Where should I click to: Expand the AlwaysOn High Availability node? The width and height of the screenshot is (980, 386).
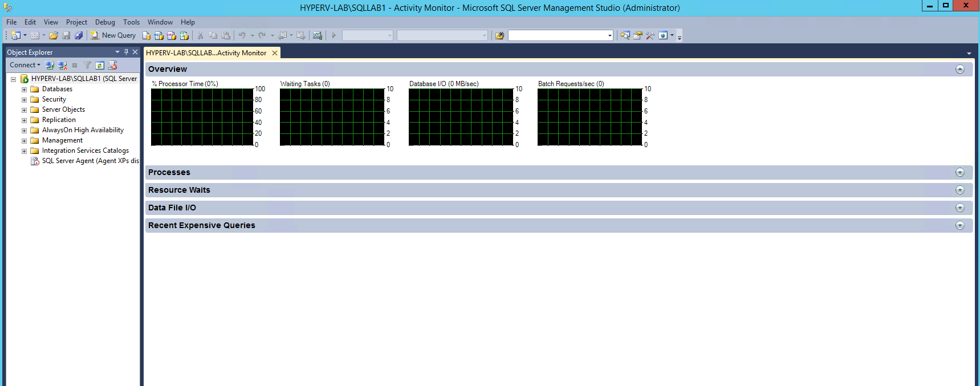coord(24,131)
